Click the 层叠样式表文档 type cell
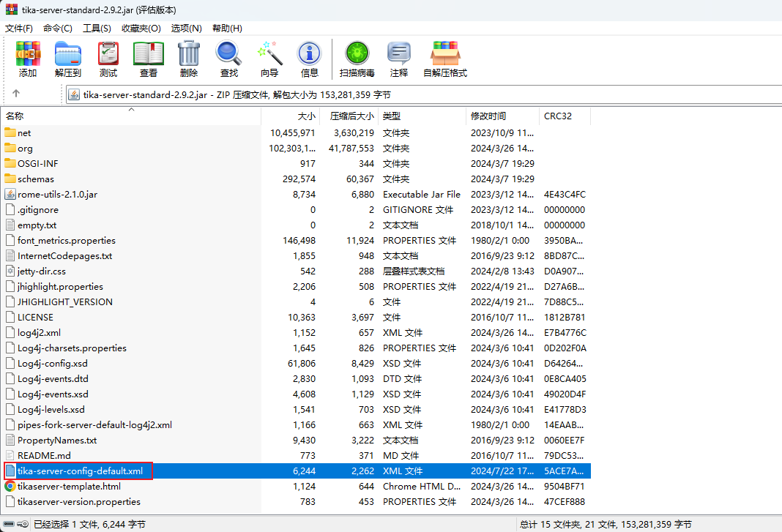Viewport: 782px width, 532px height. tap(414, 271)
